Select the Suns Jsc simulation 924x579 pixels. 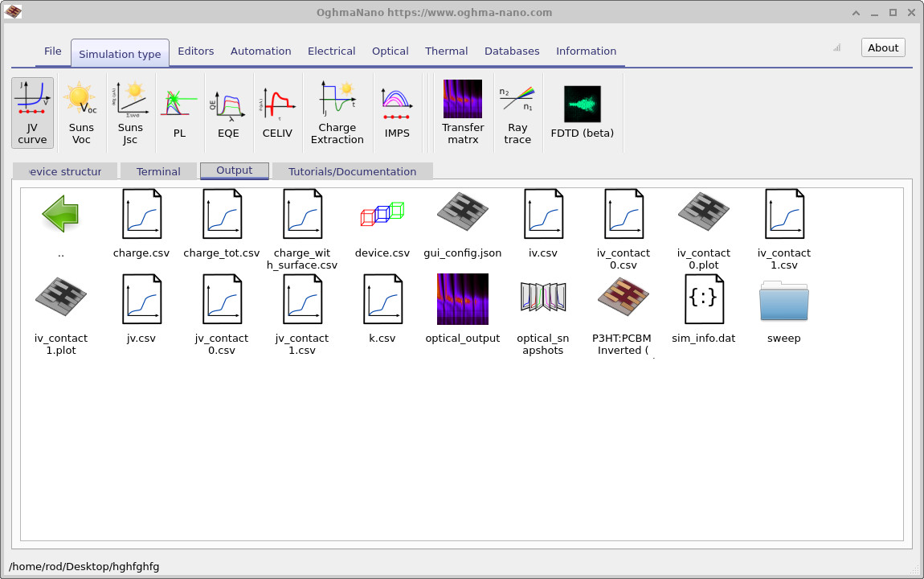pyautogui.click(x=130, y=113)
